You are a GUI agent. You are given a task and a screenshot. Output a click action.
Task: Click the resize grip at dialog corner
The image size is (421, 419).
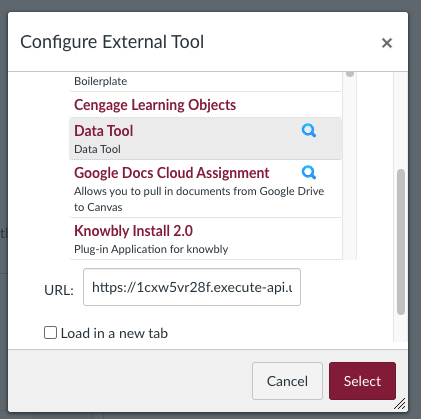click(x=400, y=404)
